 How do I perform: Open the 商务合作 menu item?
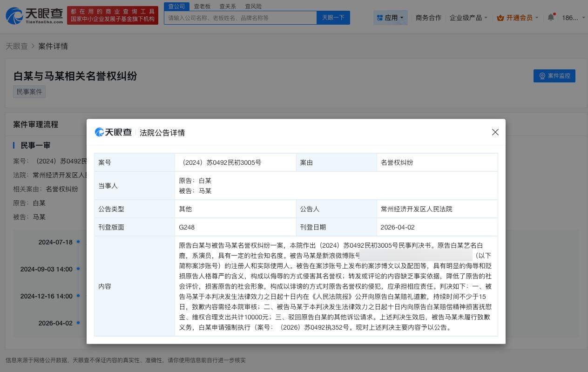(x=428, y=18)
